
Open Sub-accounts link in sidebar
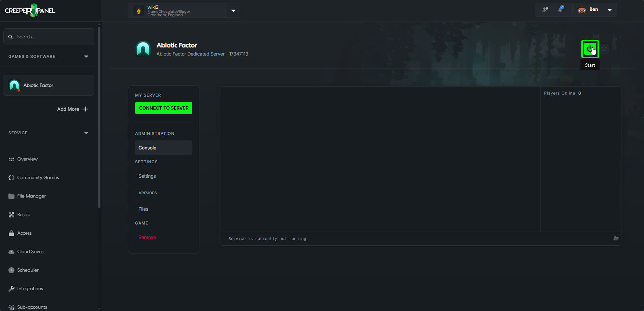[x=32, y=307]
